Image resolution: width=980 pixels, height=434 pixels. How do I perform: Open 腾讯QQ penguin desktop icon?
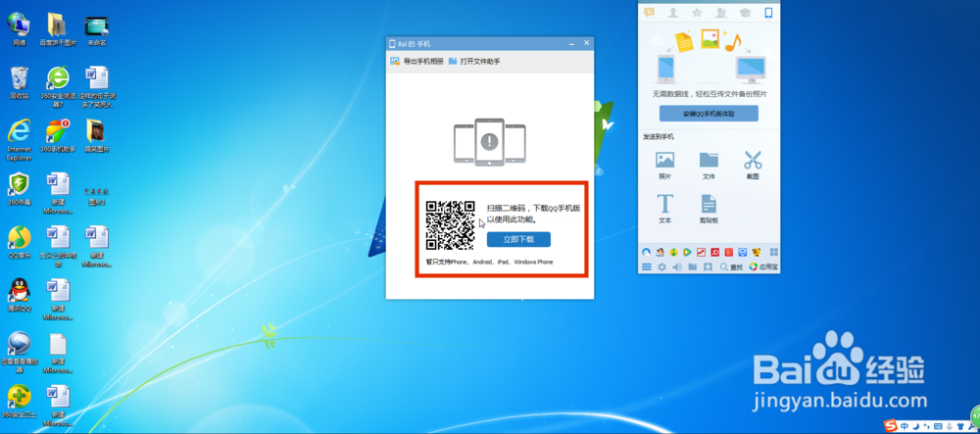20,295
